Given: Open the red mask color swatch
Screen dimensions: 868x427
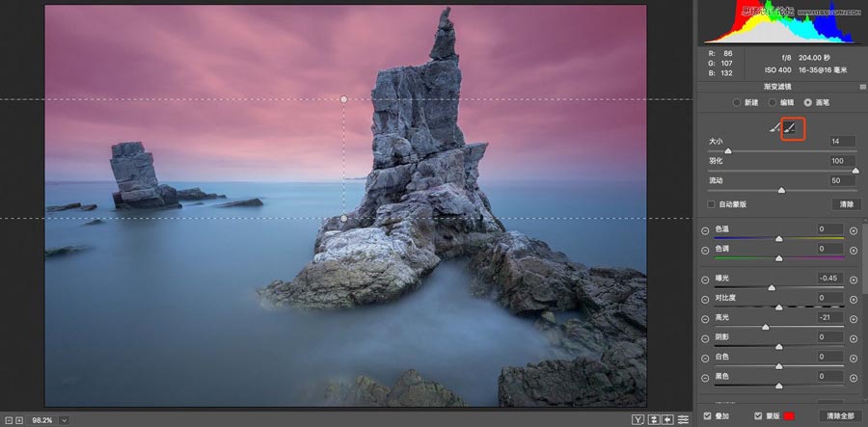Looking at the screenshot, I should 789,416.
